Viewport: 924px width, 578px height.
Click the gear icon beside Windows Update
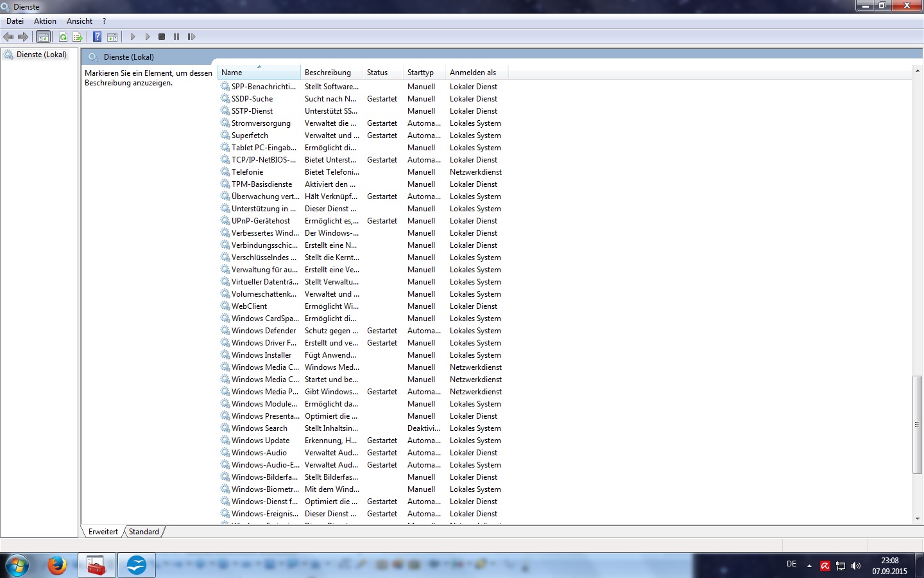point(225,440)
